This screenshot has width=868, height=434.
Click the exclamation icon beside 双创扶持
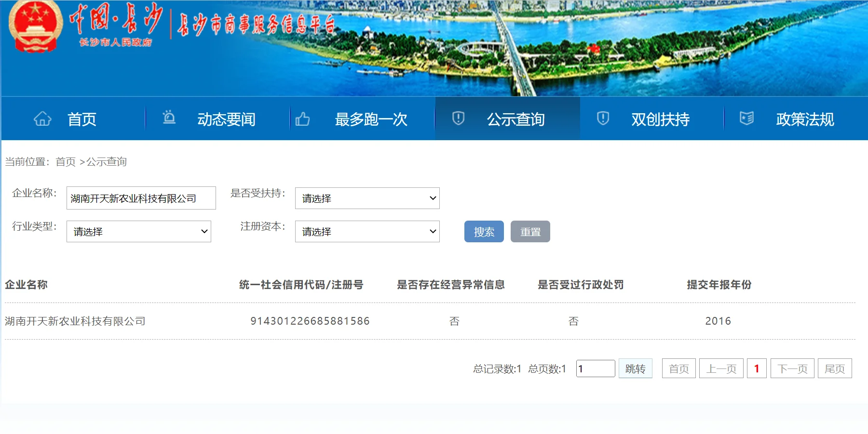[x=603, y=118]
